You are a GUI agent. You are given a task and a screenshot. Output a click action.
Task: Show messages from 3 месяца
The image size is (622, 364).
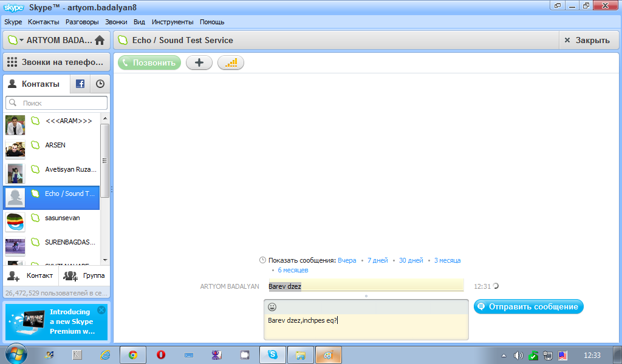point(448,260)
